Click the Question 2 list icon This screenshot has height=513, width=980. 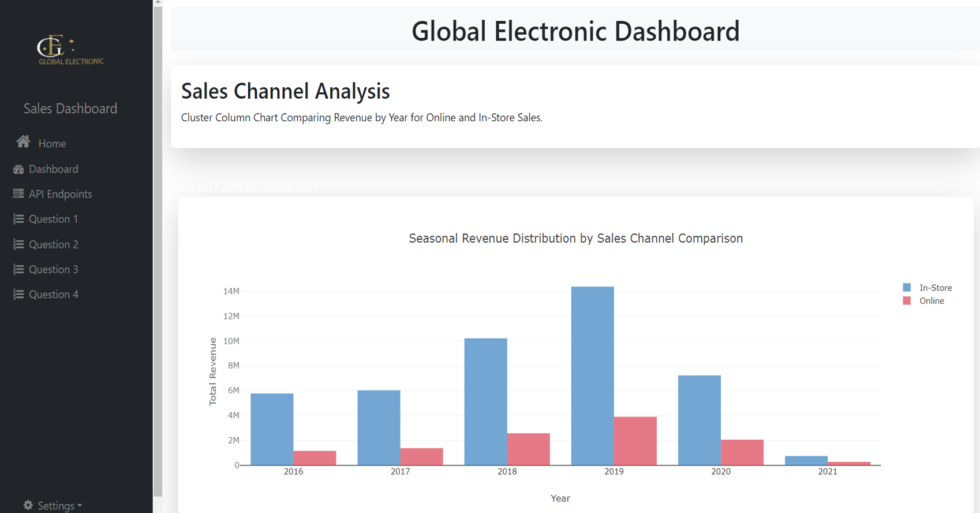[x=18, y=244]
